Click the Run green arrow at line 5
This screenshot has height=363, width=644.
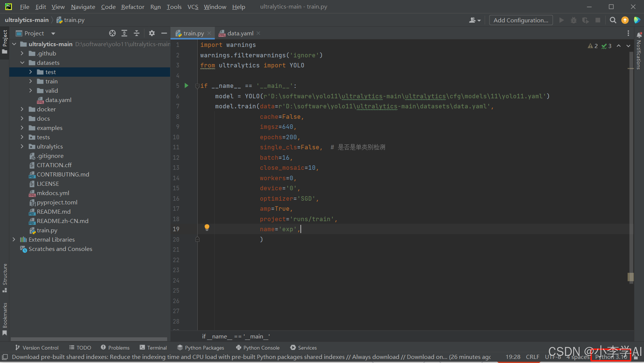[186, 86]
